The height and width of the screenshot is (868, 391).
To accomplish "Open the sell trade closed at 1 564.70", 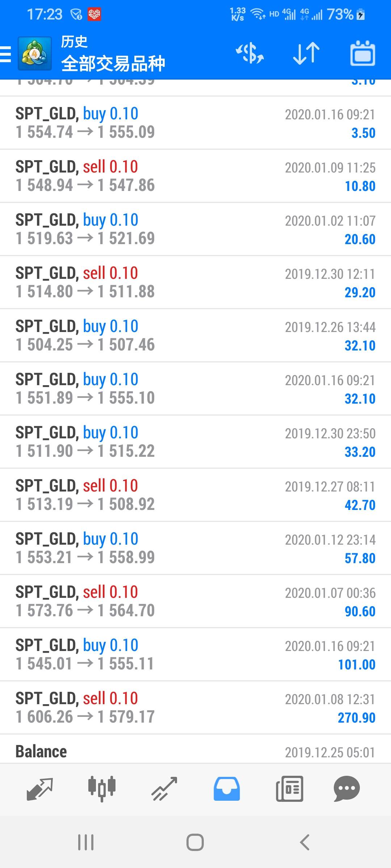I will point(195,601).
